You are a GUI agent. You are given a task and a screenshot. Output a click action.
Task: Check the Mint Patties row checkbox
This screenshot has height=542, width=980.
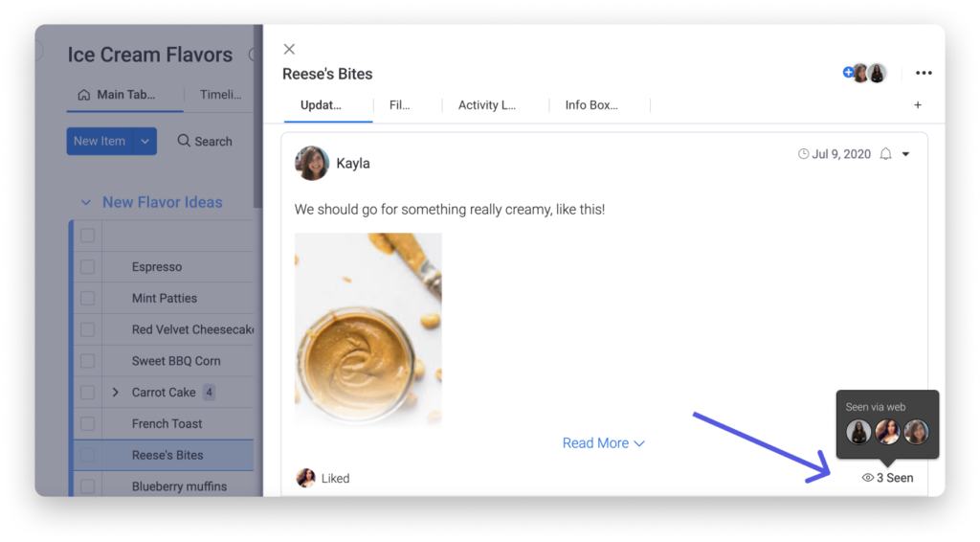pyautogui.click(x=87, y=298)
